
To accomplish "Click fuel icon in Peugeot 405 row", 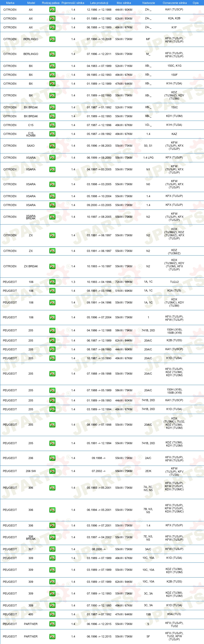I will [x=52, y=615].
